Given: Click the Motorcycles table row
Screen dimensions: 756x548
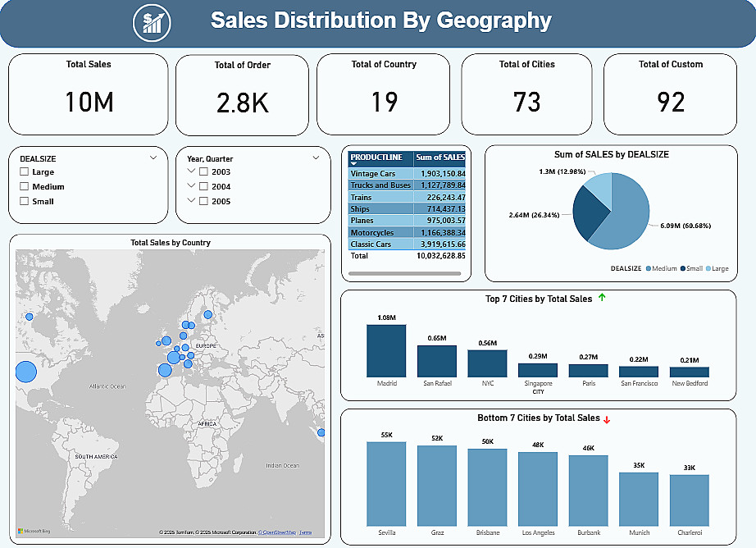Looking at the screenshot, I should point(407,232).
